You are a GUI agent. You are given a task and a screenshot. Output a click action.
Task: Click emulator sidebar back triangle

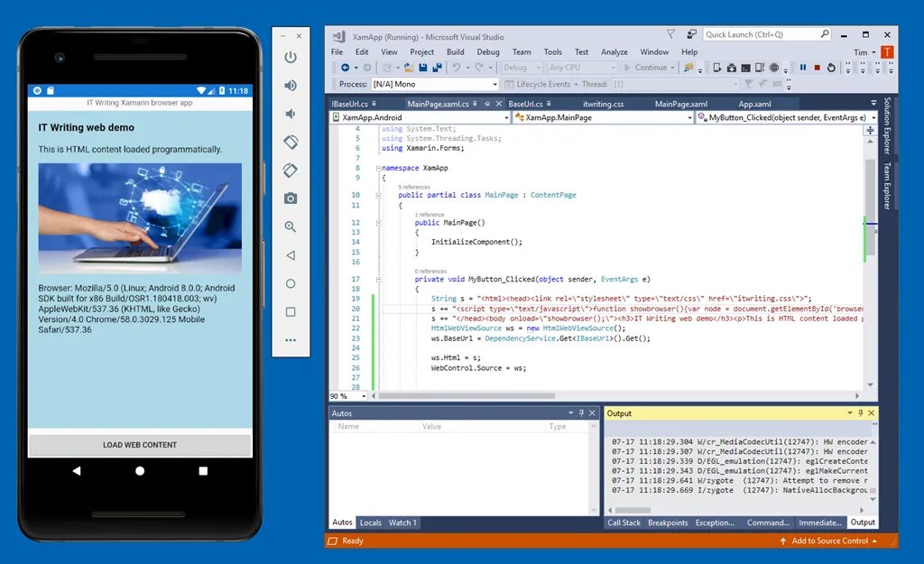point(291,255)
